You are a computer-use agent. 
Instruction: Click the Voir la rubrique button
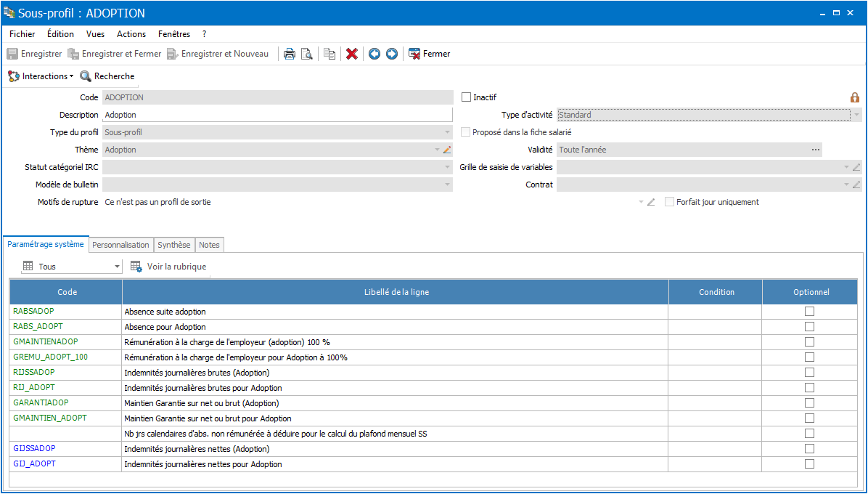(169, 267)
